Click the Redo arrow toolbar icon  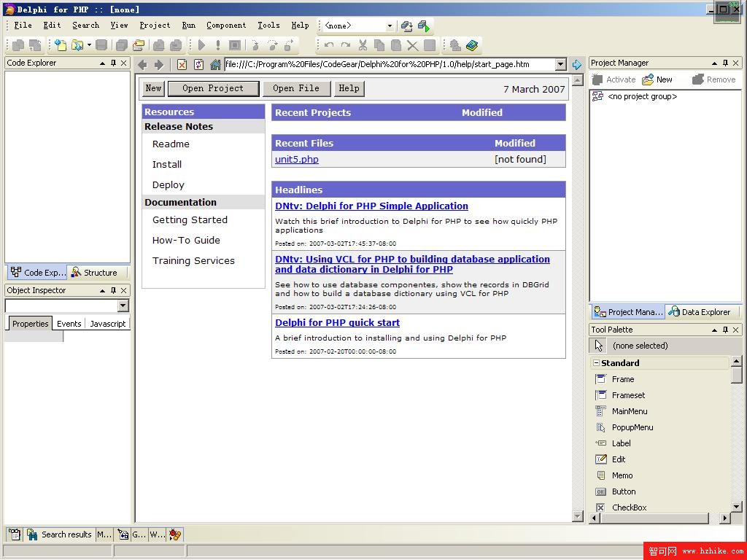pos(346,45)
